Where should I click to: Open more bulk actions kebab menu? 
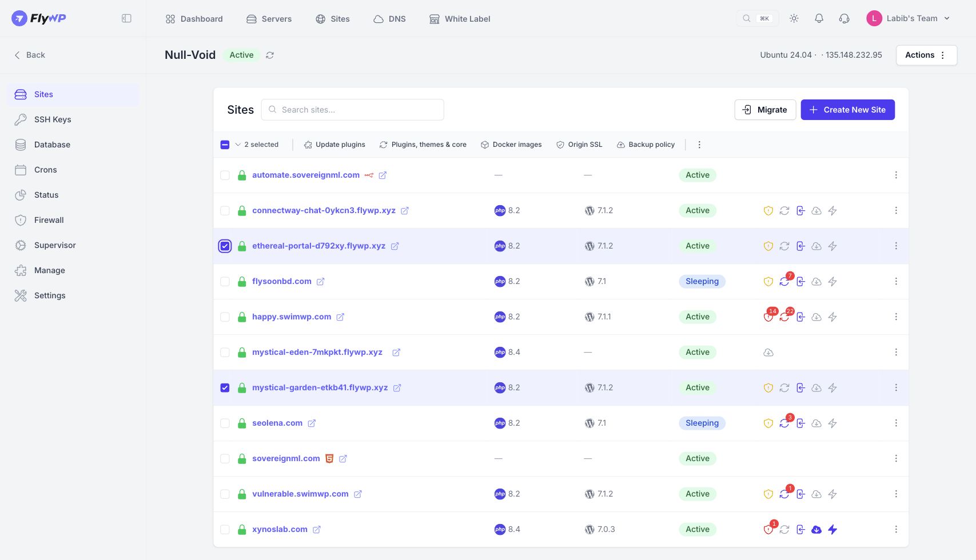point(699,145)
